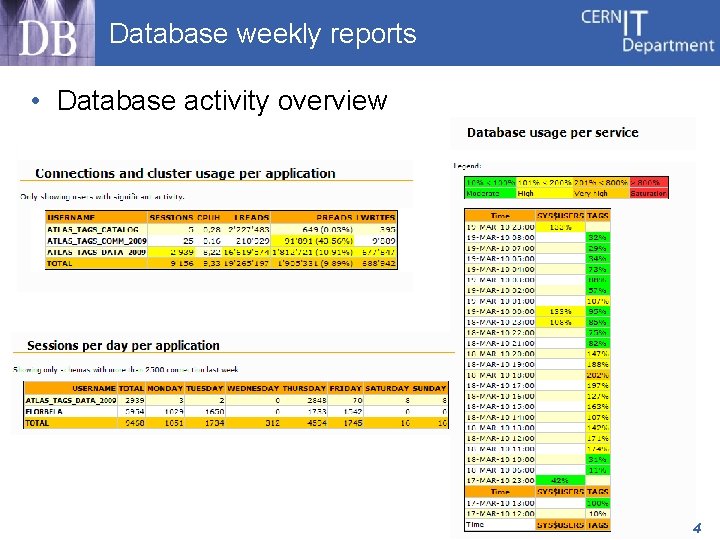Click the THURSDAY column header

[x=304, y=388]
